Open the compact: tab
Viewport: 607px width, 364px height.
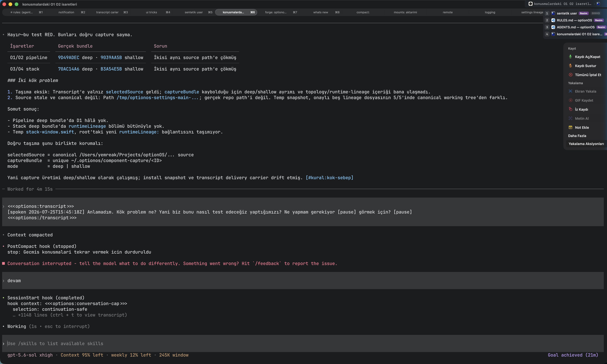tap(363, 12)
